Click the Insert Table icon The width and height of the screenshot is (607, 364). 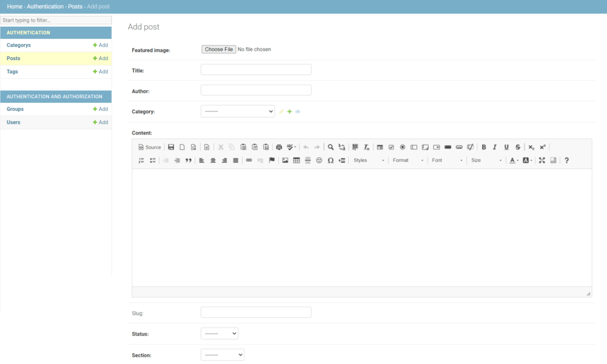pyautogui.click(x=296, y=160)
